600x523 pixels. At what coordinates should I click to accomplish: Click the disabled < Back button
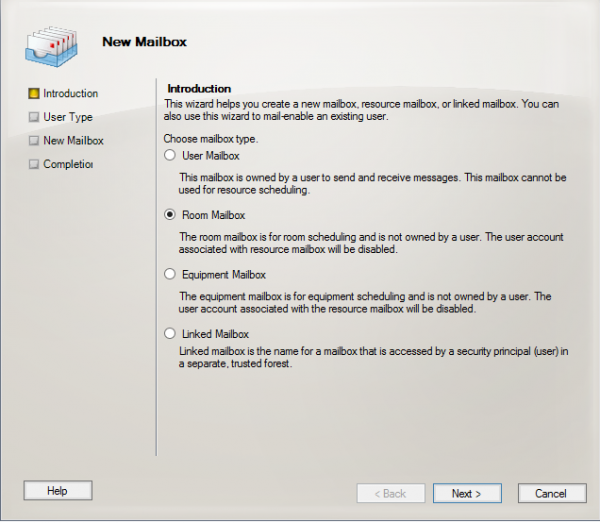pos(391,493)
